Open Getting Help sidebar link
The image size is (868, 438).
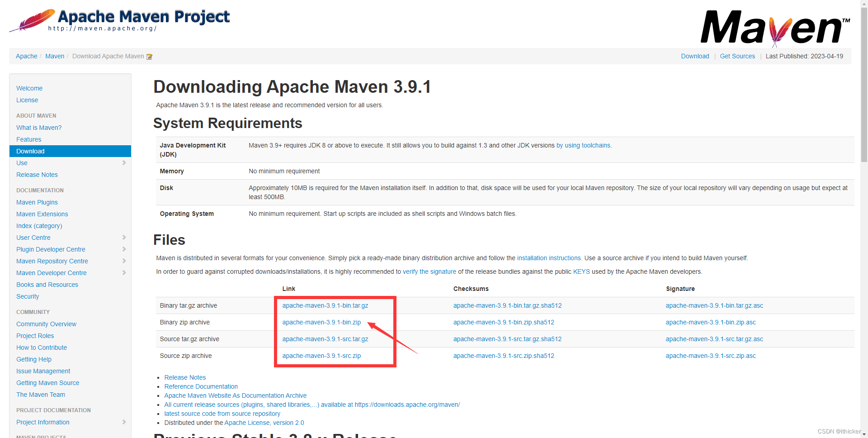tap(34, 359)
